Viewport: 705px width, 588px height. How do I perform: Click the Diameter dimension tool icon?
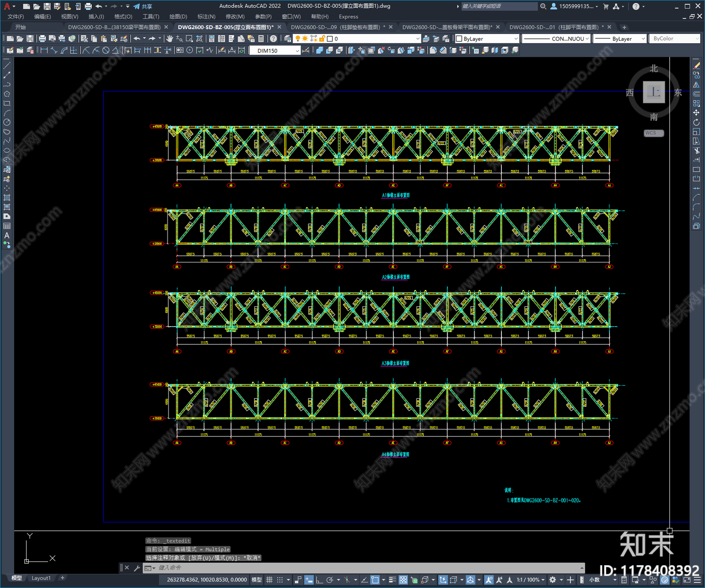[x=106, y=50]
